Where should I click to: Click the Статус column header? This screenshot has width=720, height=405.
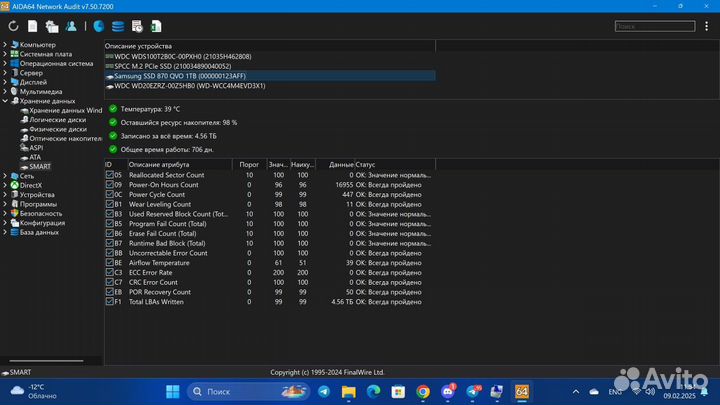pos(365,164)
